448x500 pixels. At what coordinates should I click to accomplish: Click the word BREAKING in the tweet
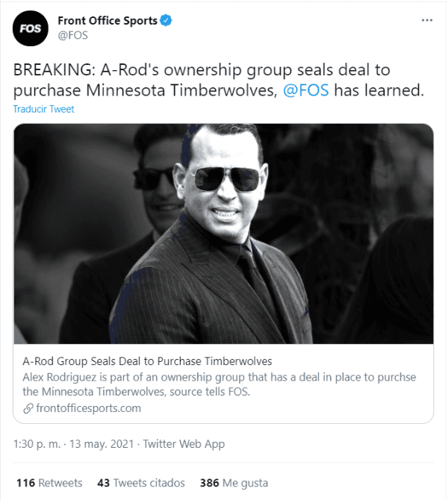click(x=48, y=72)
